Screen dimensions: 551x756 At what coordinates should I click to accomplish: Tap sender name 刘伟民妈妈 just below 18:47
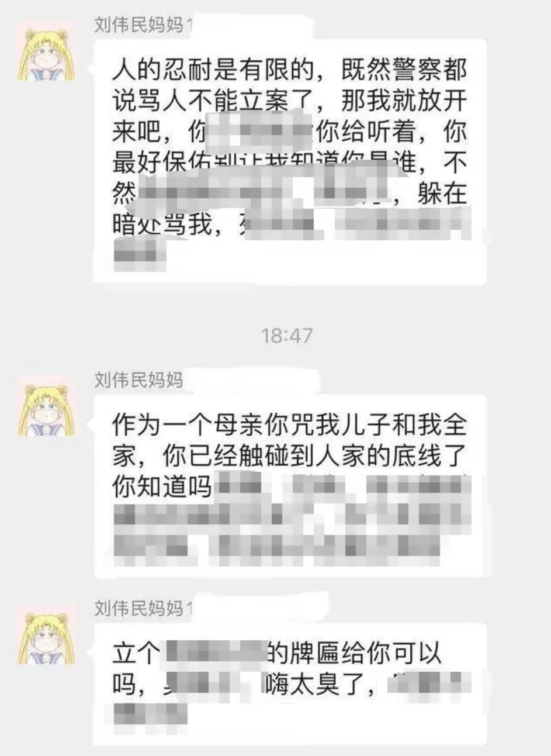coord(138,379)
